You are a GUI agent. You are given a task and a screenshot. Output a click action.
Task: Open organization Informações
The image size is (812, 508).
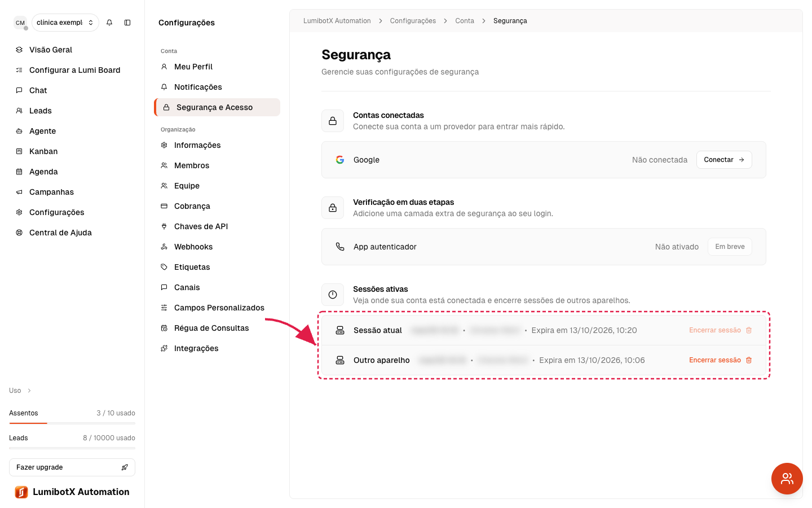(217, 145)
